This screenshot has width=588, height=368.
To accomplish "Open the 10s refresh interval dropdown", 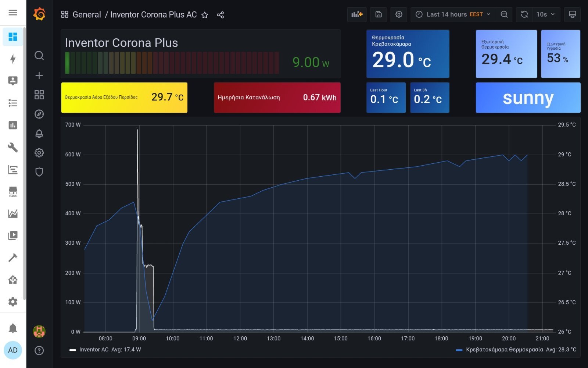I will [x=546, y=14].
